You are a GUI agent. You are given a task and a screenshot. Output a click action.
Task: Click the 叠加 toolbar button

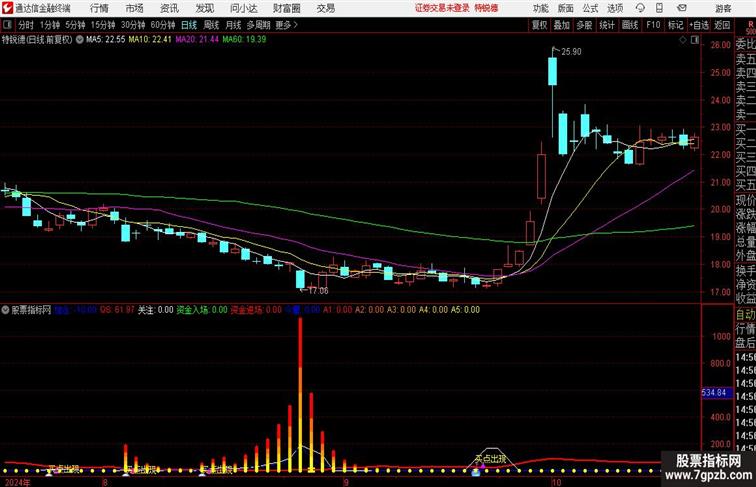pos(562,25)
